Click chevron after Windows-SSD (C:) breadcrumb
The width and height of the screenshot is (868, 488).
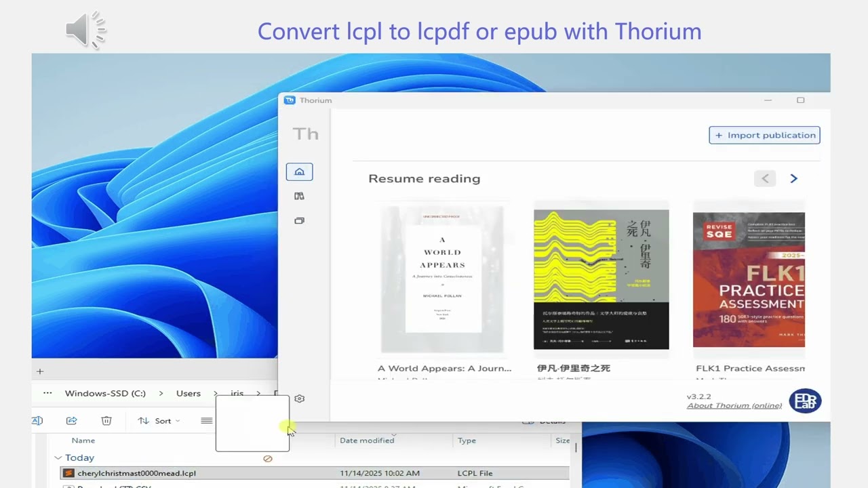(x=161, y=393)
